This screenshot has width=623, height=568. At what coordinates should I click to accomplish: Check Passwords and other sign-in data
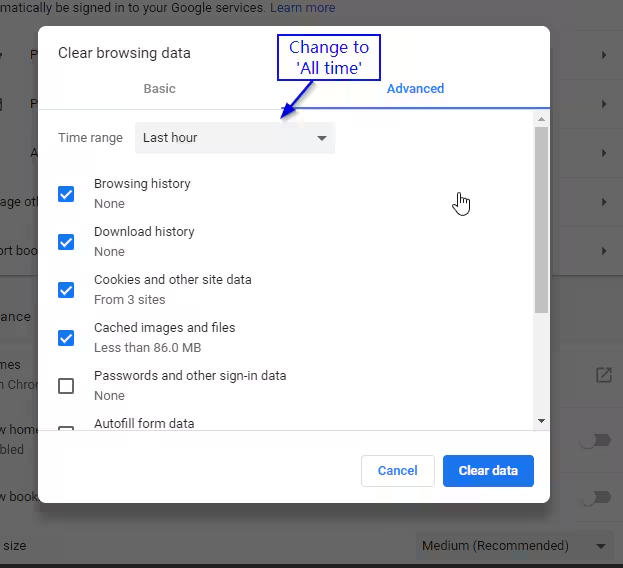click(x=66, y=386)
